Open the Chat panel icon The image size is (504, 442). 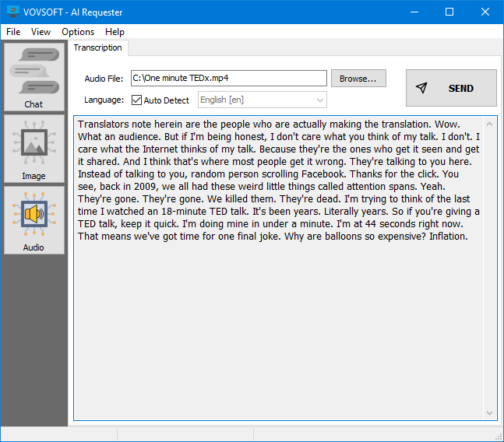pyautogui.click(x=33, y=76)
